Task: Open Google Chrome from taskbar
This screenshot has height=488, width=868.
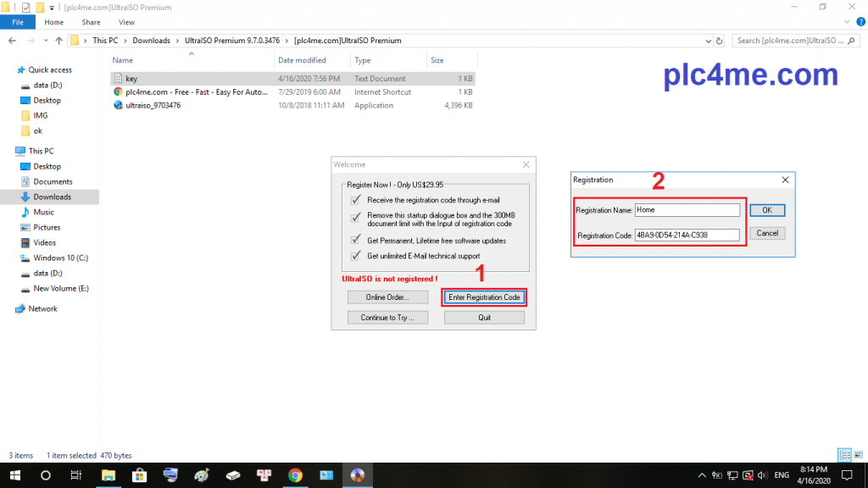Action: coord(295,475)
